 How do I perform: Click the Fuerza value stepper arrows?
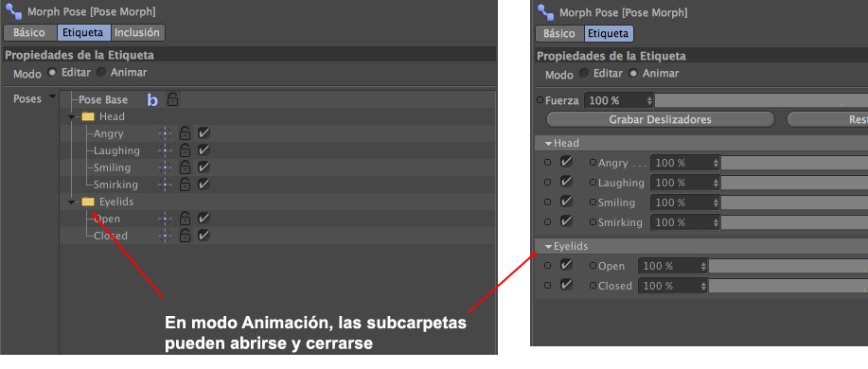pyautogui.click(x=649, y=100)
